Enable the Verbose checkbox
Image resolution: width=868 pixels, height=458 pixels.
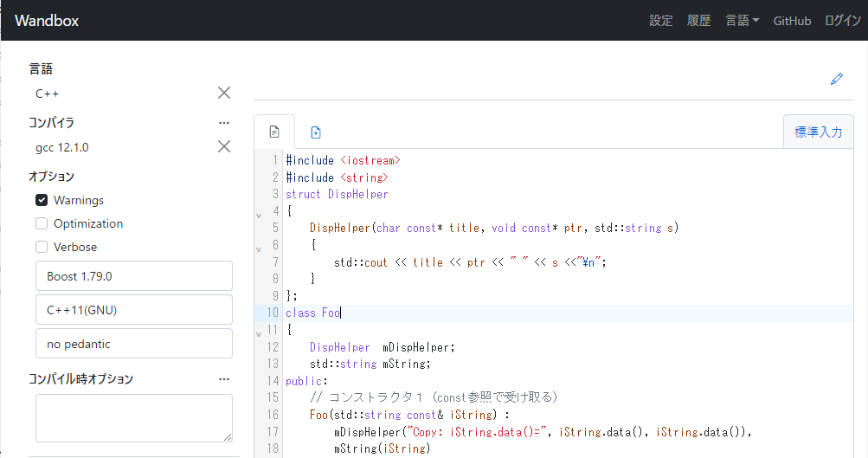pos(42,247)
